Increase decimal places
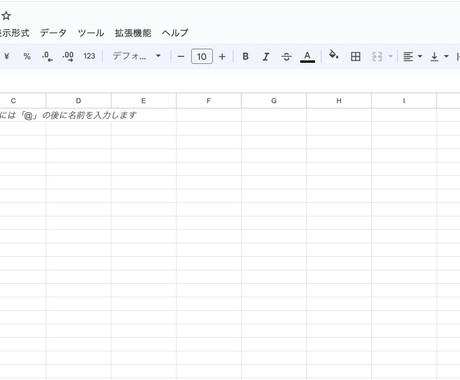Screen dimensions: 460x380 [68, 56]
